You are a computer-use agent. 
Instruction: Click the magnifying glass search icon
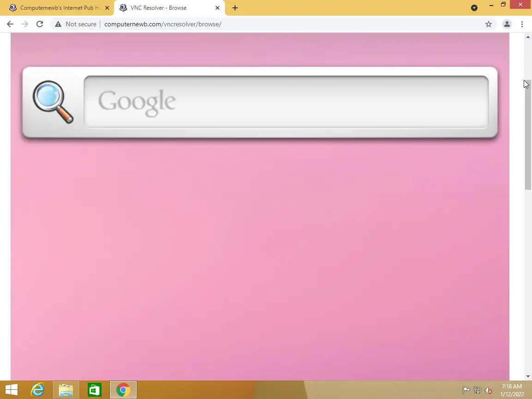click(53, 102)
